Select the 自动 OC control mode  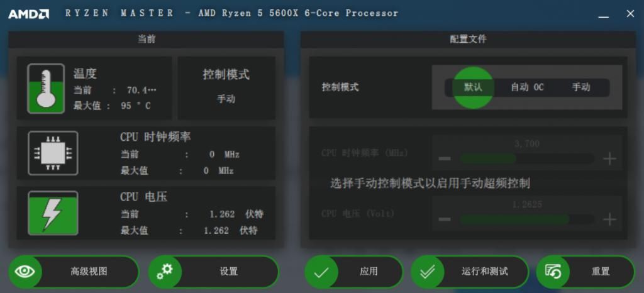pos(527,87)
